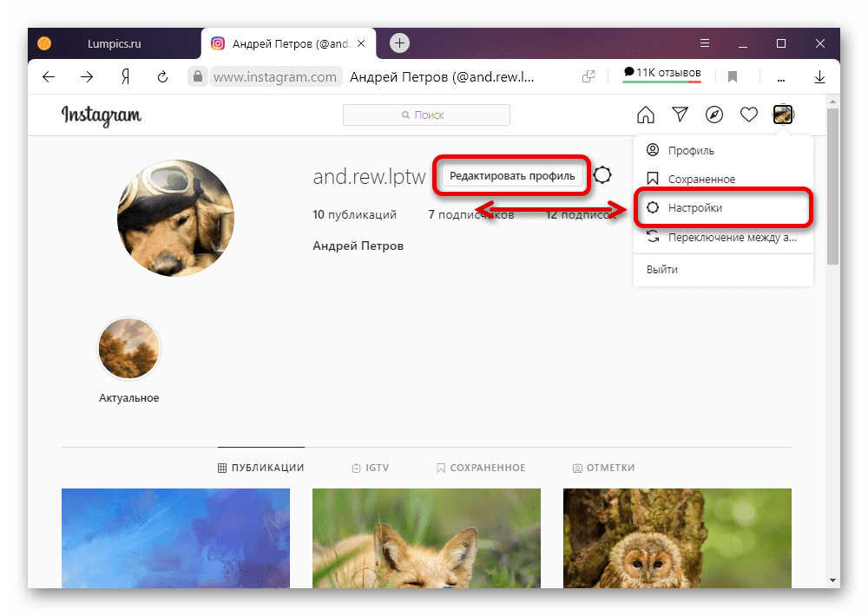Screen dimensions: 868x616
Task: Click the Поиск search field
Action: pyautogui.click(x=426, y=115)
